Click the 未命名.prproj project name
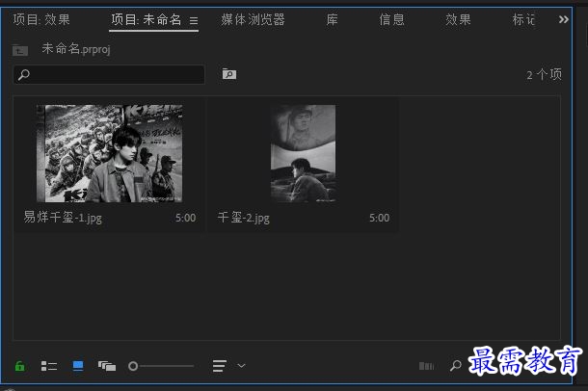This screenshot has width=588, height=391. pos(76,49)
